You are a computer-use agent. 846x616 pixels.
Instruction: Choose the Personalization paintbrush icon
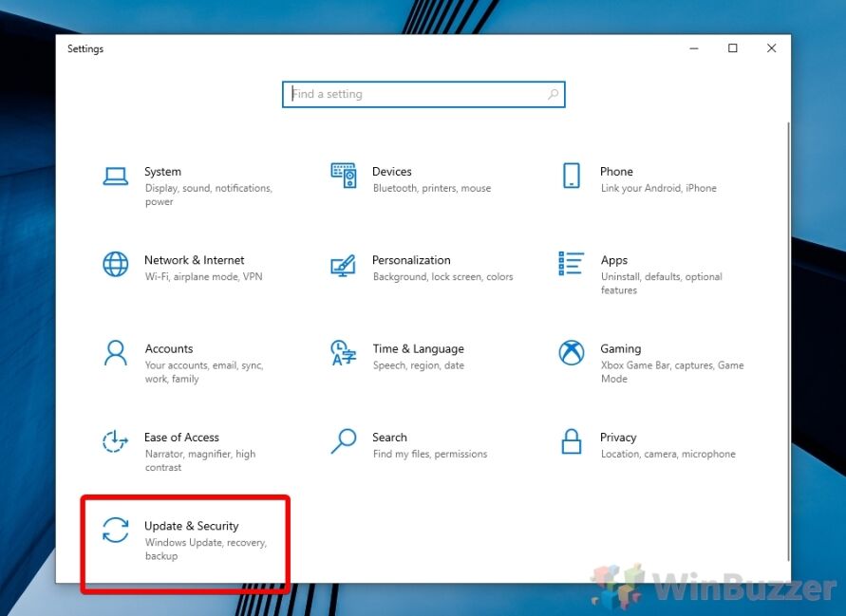(x=343, y=265)
